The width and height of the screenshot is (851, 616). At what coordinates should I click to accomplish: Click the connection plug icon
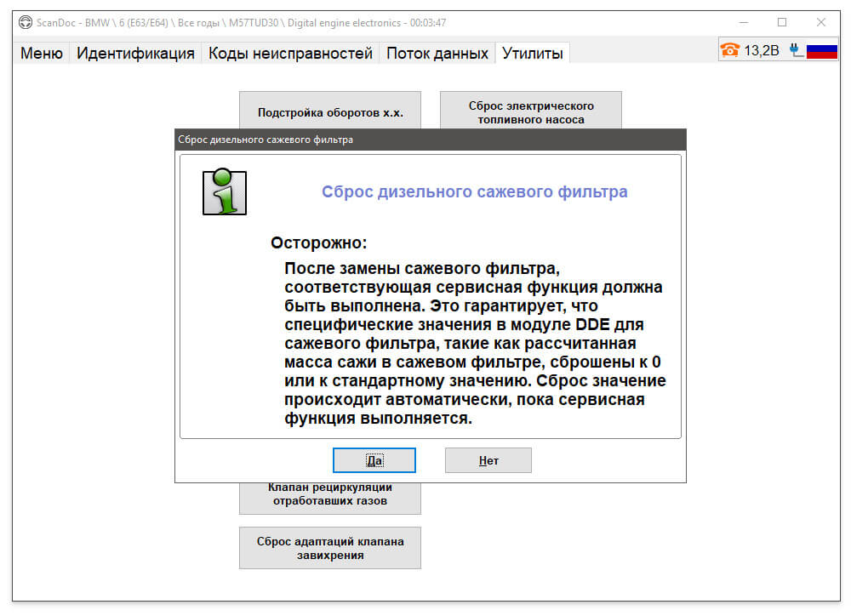(x=796, y=50)
